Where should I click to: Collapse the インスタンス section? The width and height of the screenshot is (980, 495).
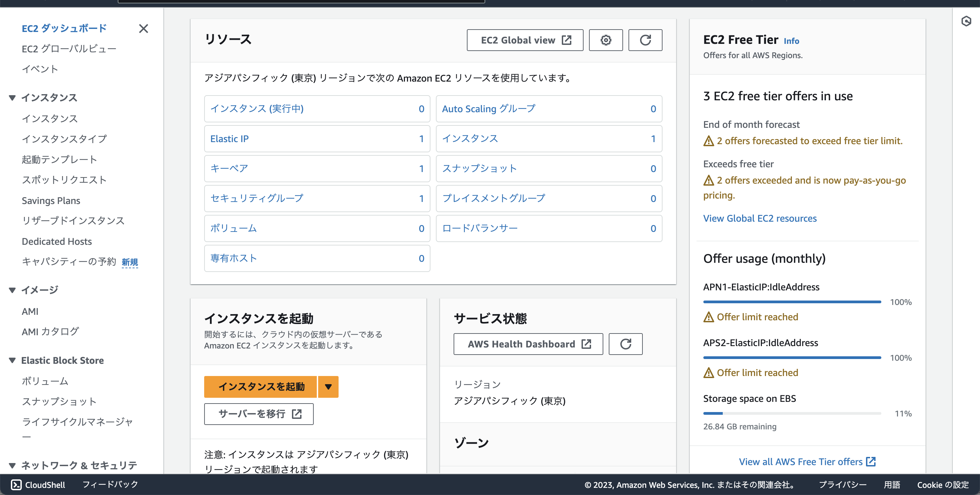pyautogui.click(x=13, y=97)
